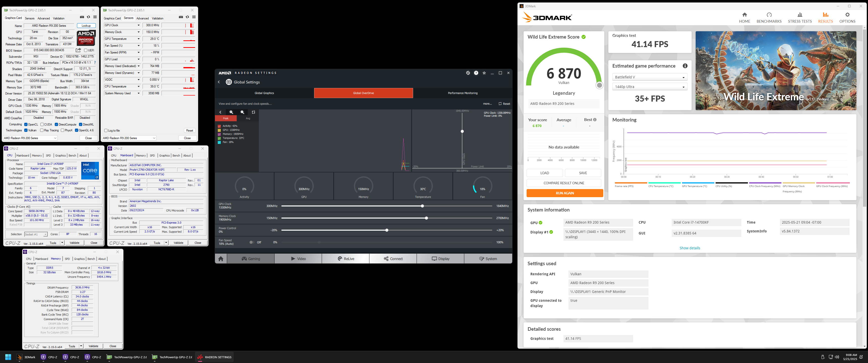Toggle the CUDA checkbox

(42, 124)
